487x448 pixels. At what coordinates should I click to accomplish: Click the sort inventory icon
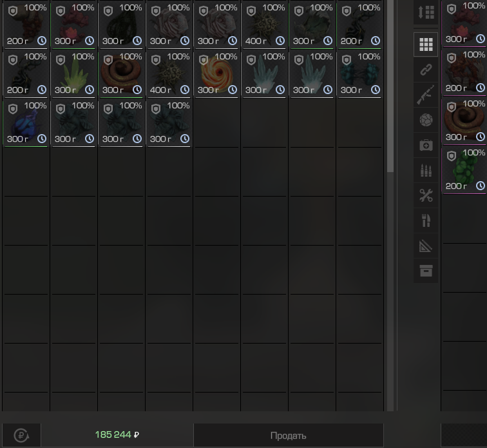426,12
